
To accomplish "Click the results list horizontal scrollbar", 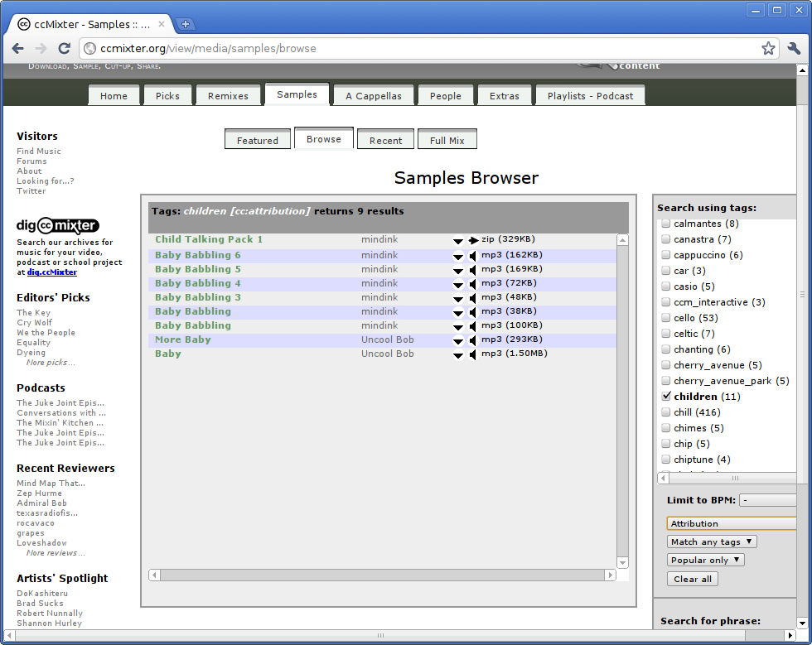I will (382, 575).
